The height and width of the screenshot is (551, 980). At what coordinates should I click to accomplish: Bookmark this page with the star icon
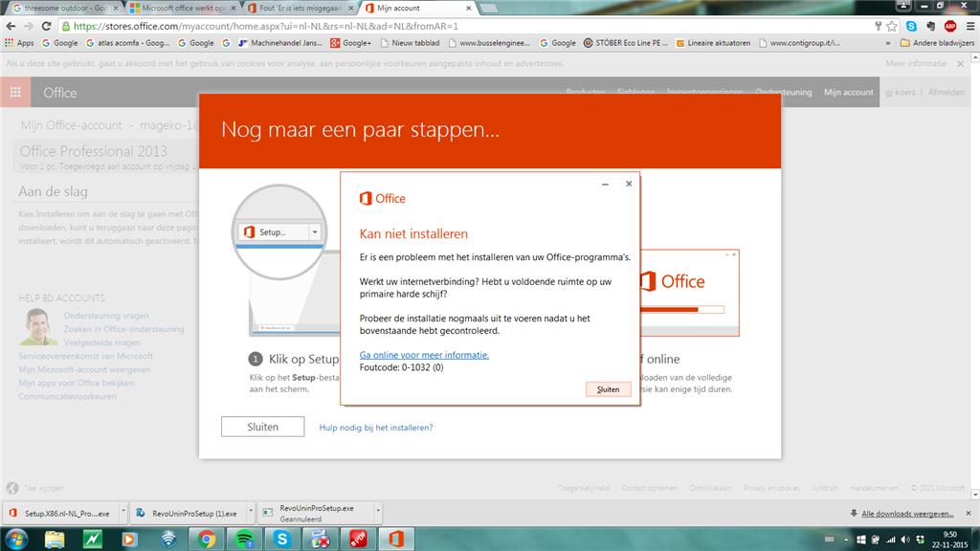[892, 26]
